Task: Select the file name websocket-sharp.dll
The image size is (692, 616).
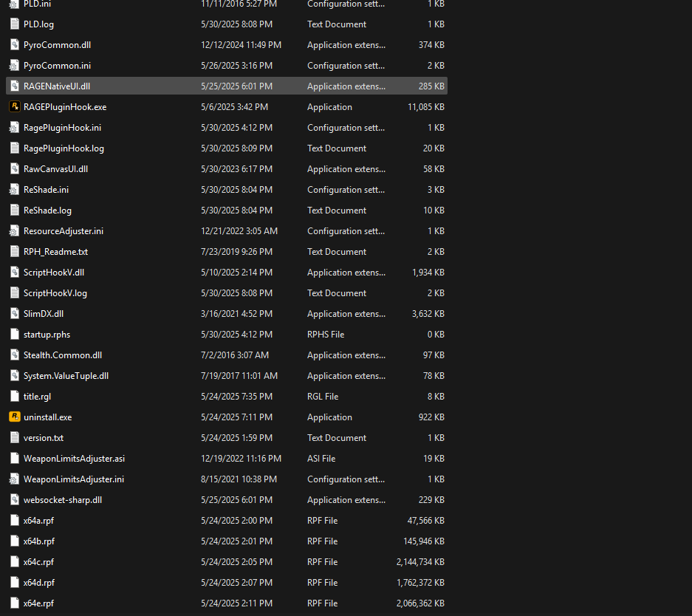Action: (63, 500)
